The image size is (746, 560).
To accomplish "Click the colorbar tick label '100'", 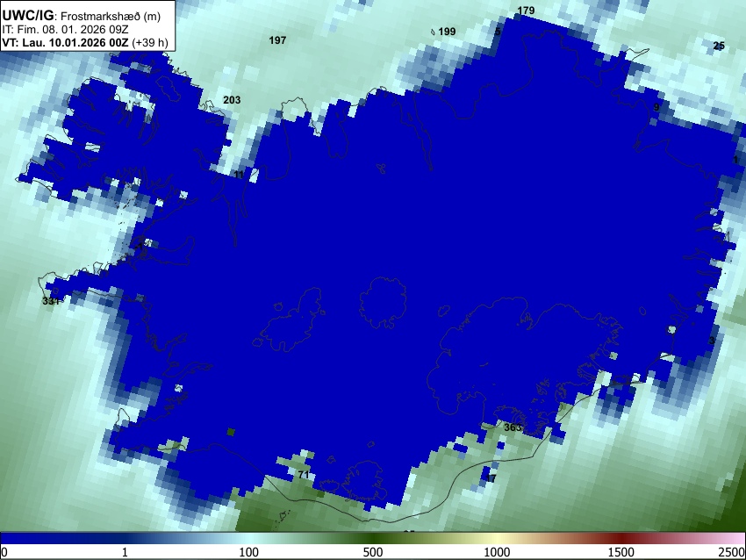I will [x=249, y=552].
